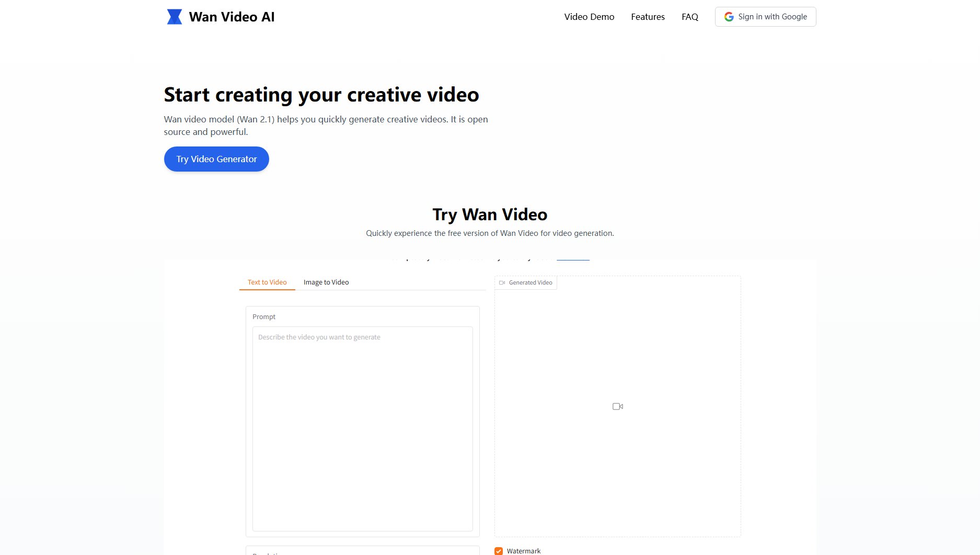Click the Watermark label text
980x555 pixels.
coord(523,551)
